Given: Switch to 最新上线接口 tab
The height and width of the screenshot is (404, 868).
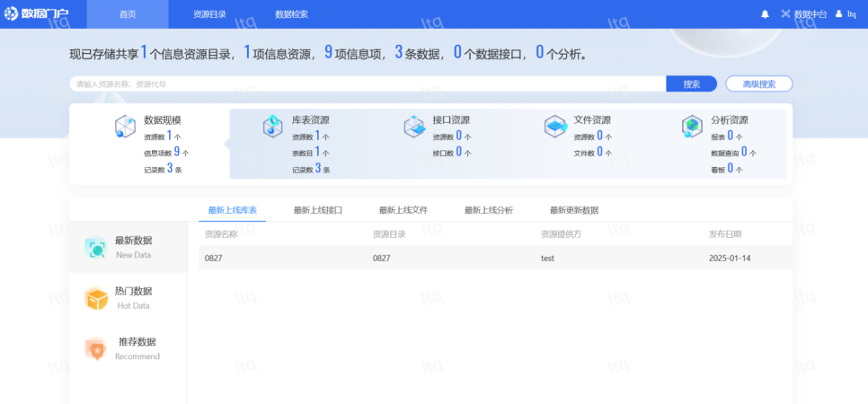Looking at the screenshot, I should pyautogui.click(x=318, y=210).
